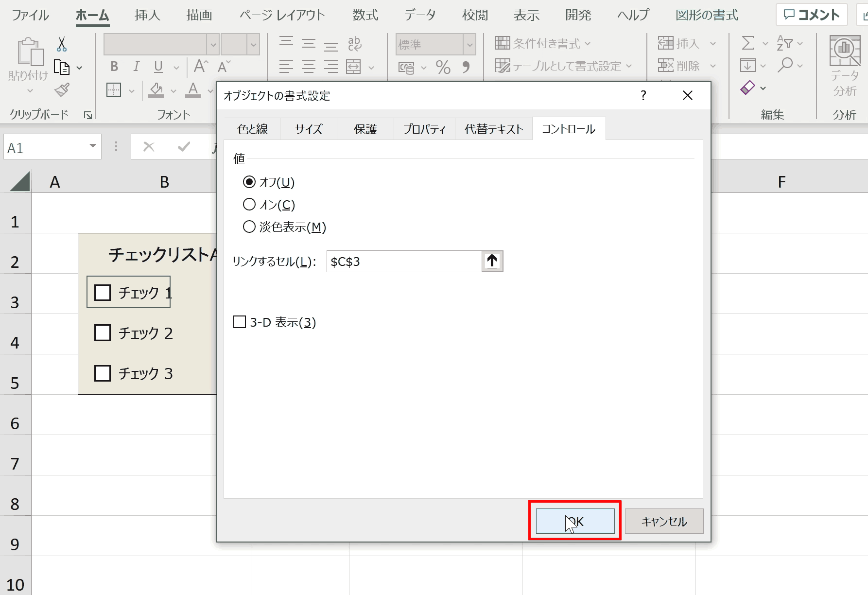This screenshot has width=868, height=595.
Task: Click the Select All corner triangle
Action: [19, 181]
